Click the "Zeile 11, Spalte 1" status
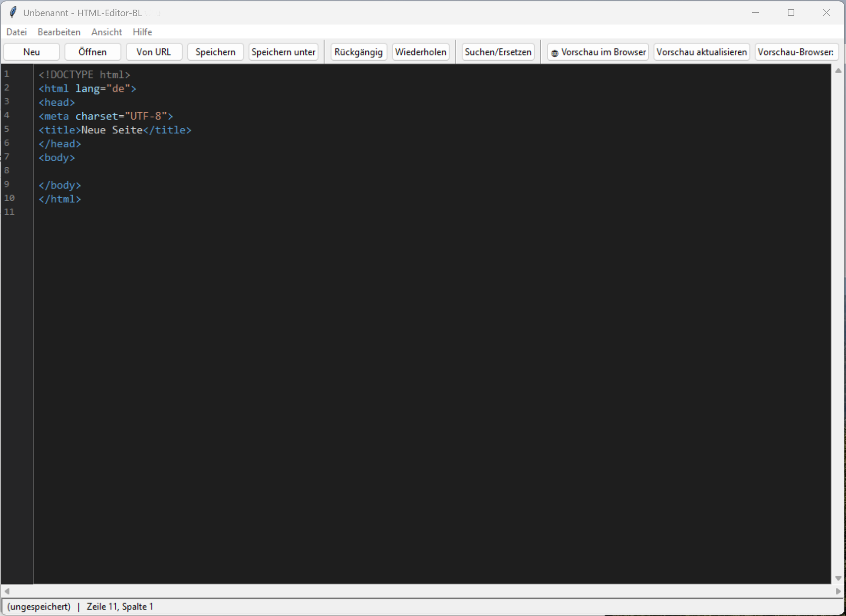 pyautogui.click(x=120, y=606)
